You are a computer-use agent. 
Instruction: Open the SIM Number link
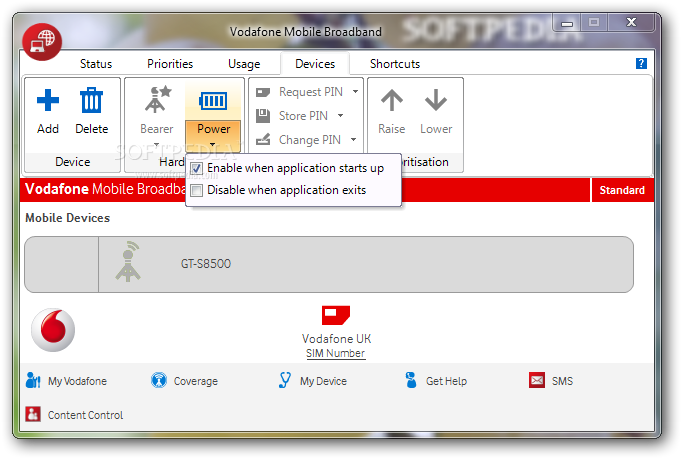(x=335, y=353)
